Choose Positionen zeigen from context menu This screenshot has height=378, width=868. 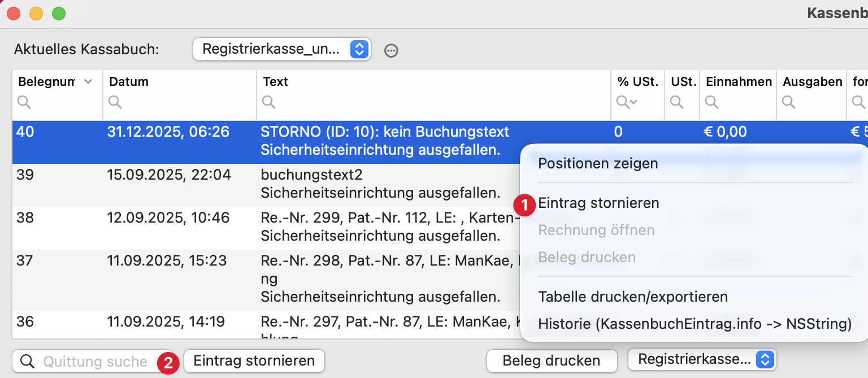point(598,164)
